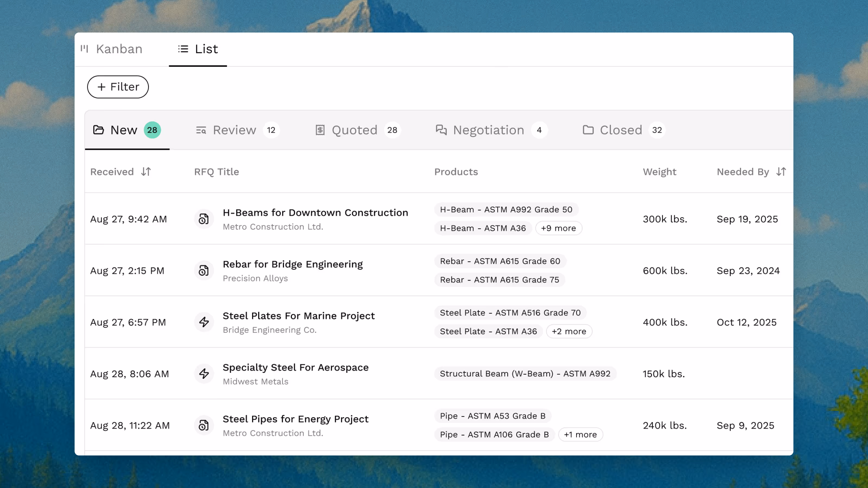Click the H-Beams for Downtown Construction row icon
This screenshot has height=488, width=868.
pyautogui.click(x=203, y=219)
